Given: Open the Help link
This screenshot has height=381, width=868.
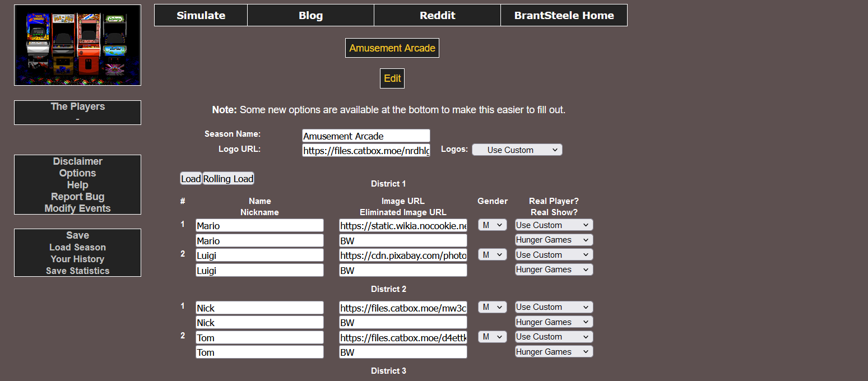Looking at the screenshot, I should [x=77, y=185].
